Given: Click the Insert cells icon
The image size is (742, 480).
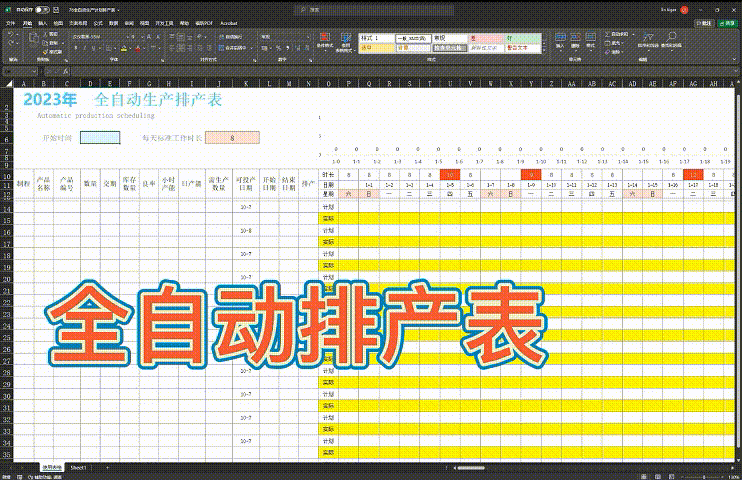Looking at the screenshot, I should pyautogui.click(x=560, y=38).
